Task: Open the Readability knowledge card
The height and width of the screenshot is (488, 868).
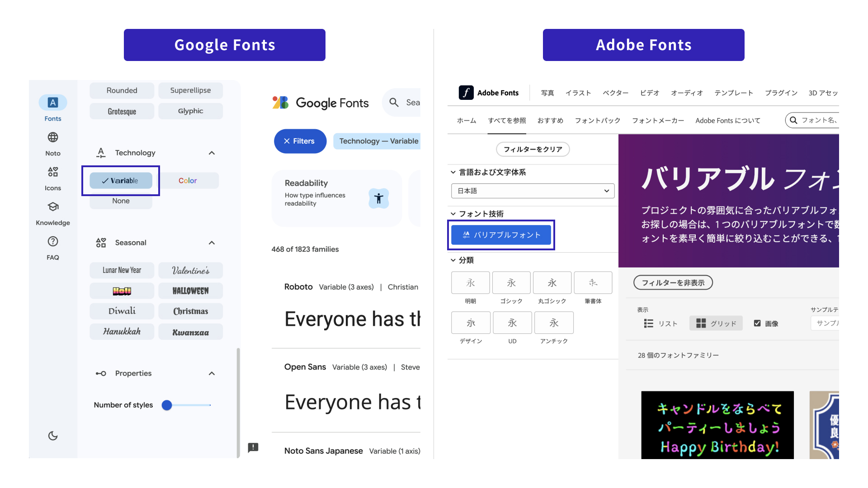Action: [x=337, y=198]
